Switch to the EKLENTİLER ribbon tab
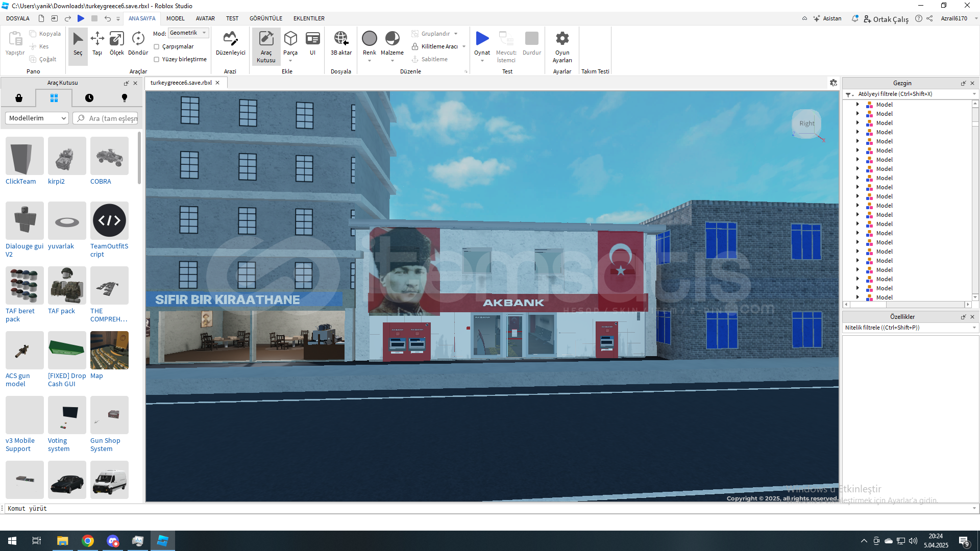 [309, 18]
